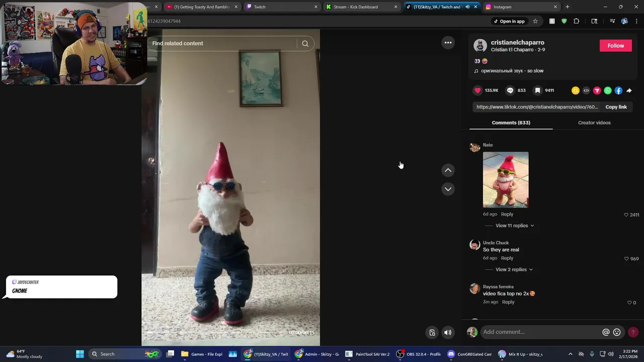Switch to the Comments (833) tab
The width and height of the screenshot is (644, 362).
pyautogui.click(x=511, y=123)
